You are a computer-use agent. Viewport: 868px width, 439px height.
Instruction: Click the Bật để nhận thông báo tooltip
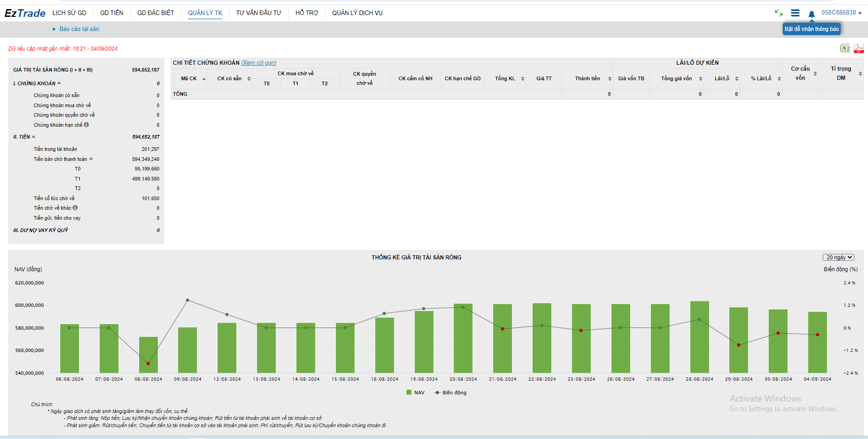(812, 29)
